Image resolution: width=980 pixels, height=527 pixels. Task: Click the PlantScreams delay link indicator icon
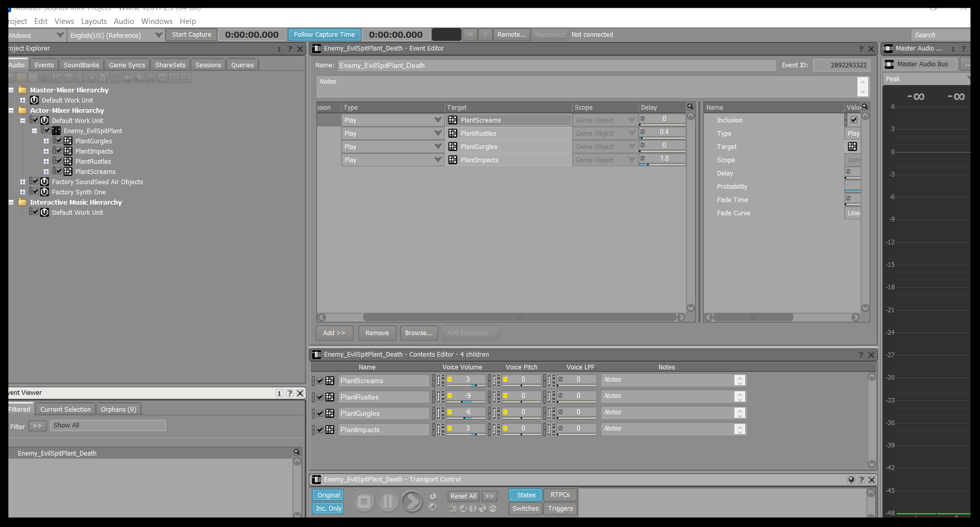click(x=643, y=118)
